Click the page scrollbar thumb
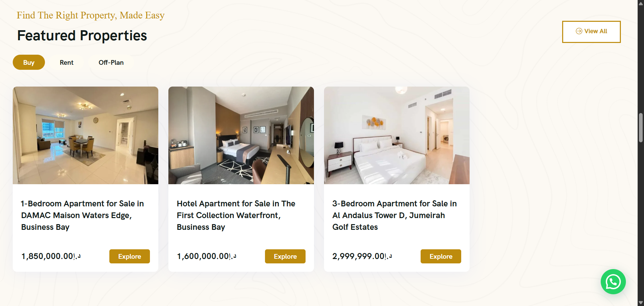This screenshot has height=306, width=644. [641, 128]
